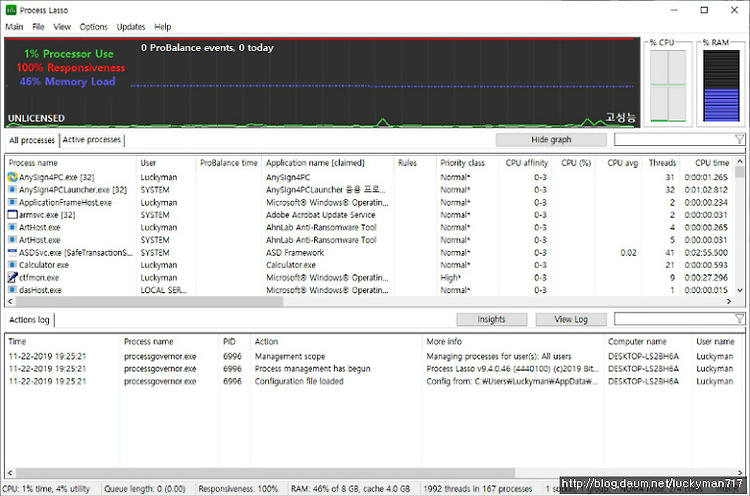Click the '0.02' CPU avg value
750x496 pixels.
[x=628, y=253]
